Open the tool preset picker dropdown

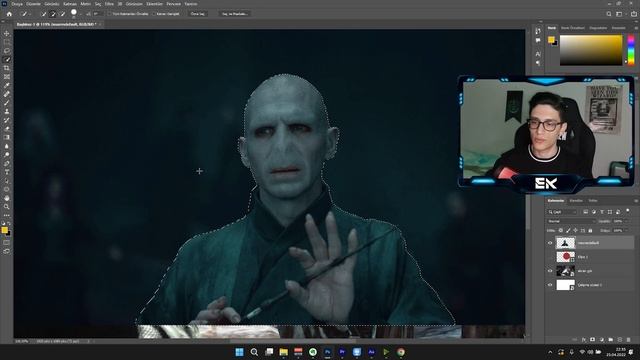click(x=30, y=14)
